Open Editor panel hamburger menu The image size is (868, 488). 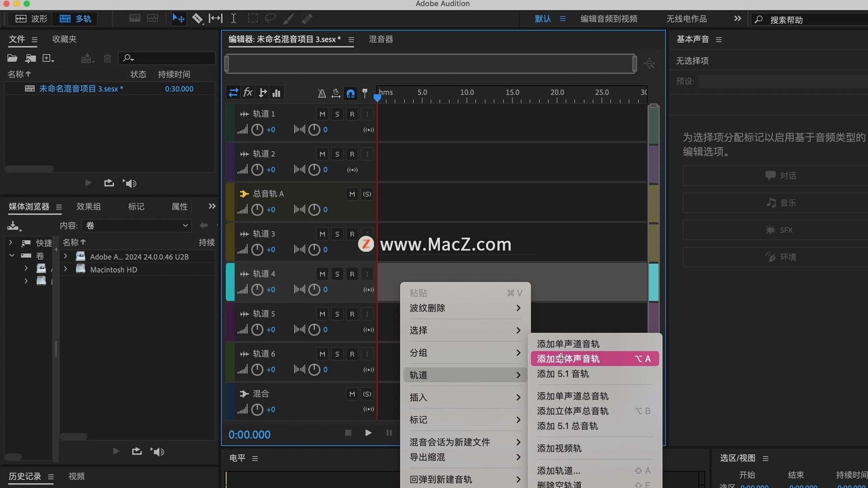[351, 40]
